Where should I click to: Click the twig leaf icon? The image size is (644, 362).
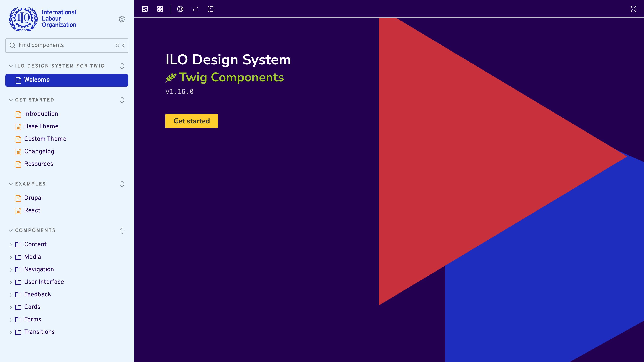(x=171, y=78)
